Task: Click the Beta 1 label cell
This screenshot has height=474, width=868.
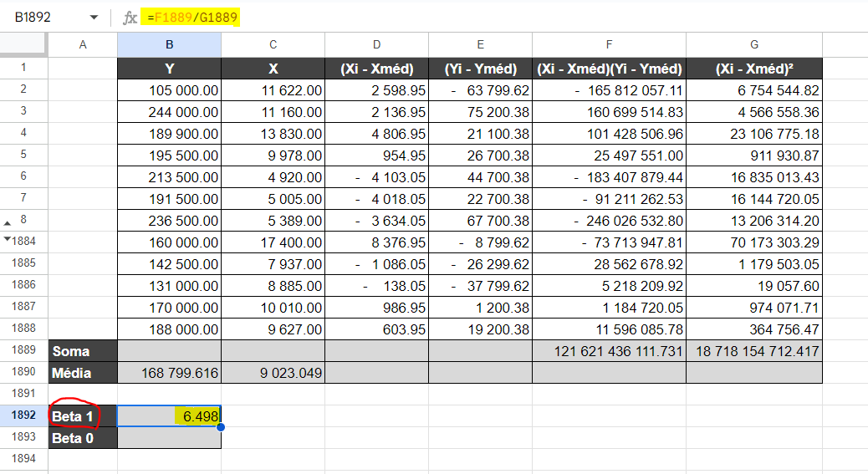Action: coord(83,416)
